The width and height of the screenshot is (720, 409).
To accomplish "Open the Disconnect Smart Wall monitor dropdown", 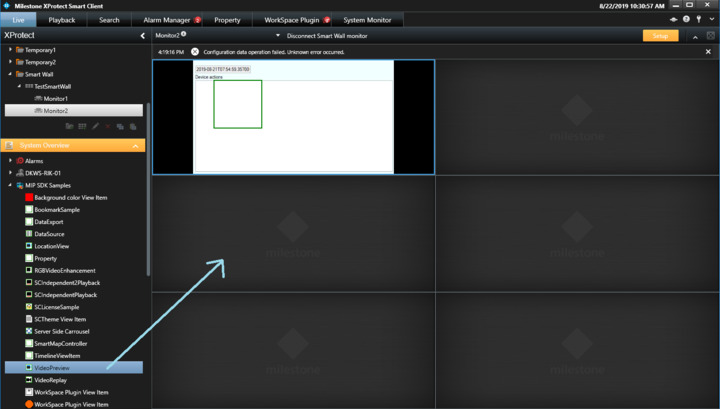I will pyautogui.click(x=278, y=36).
